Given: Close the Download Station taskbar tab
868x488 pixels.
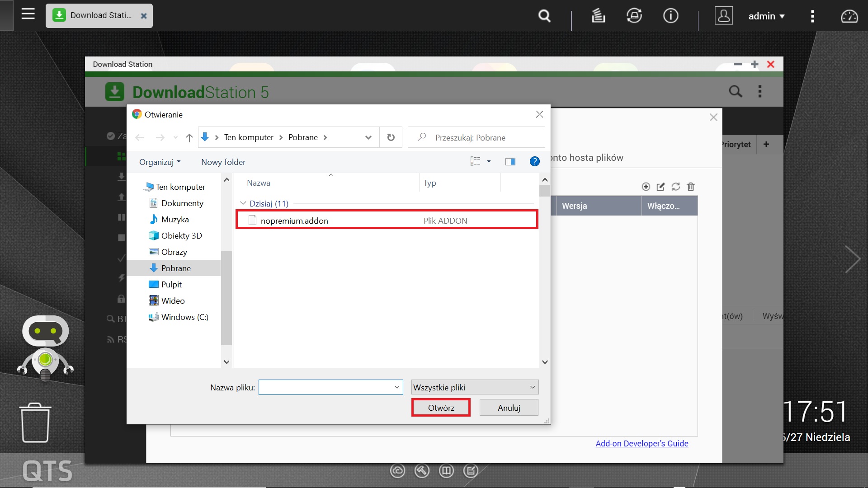Looking at the screenshot, I should coord(144,16).
